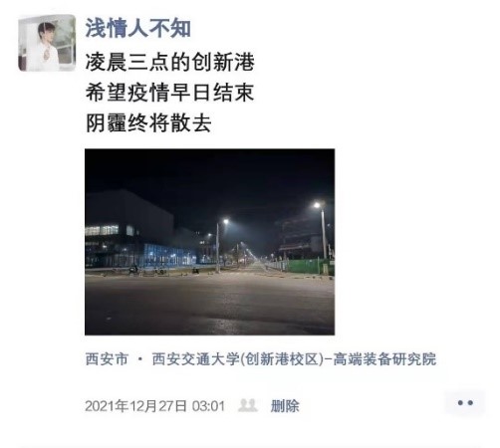Image resolution: width=500 pixels, height=448 pixels.
Task: Tap 高端装备研究院 at the location end
Action: pyautogui.click(x=384, y=359)
